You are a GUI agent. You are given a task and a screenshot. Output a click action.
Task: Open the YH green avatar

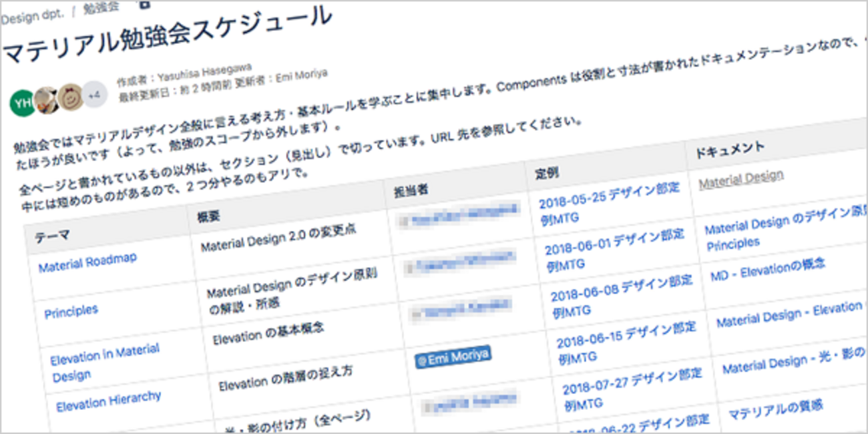point(22,102)
